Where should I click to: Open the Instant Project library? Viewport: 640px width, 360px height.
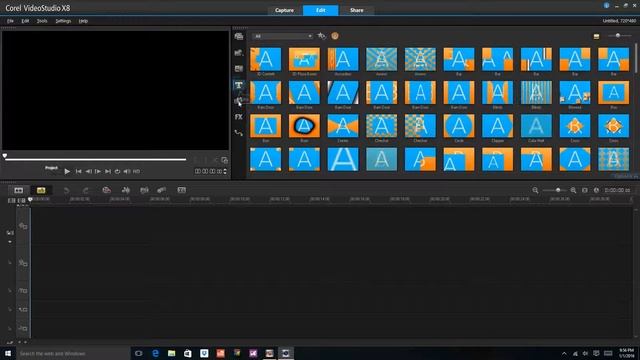pyautogui.click(x=239, y=53)
